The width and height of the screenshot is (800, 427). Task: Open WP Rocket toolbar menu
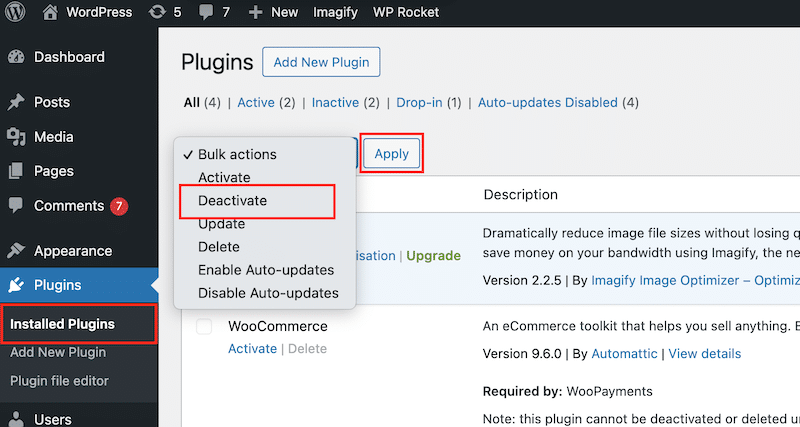[406, 12]
